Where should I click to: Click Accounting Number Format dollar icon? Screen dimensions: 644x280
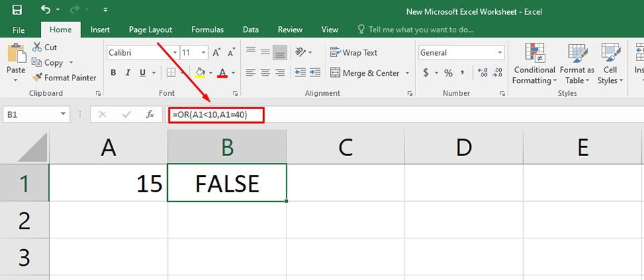426,73
